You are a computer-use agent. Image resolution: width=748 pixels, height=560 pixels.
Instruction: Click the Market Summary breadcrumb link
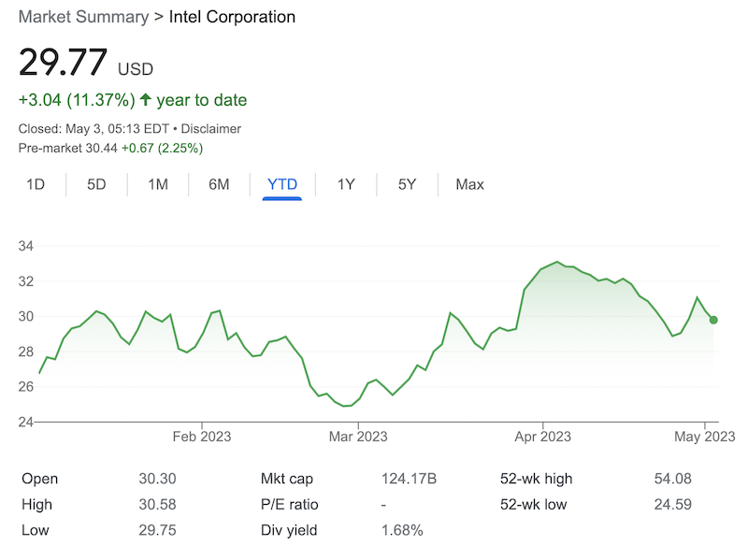[x=83, y=17]
